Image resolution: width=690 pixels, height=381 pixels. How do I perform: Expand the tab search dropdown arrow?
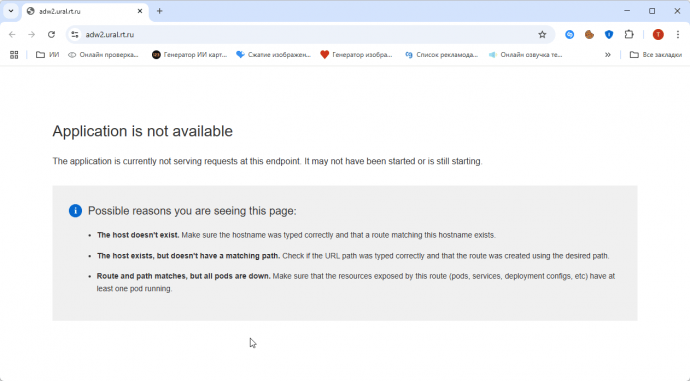11,11
